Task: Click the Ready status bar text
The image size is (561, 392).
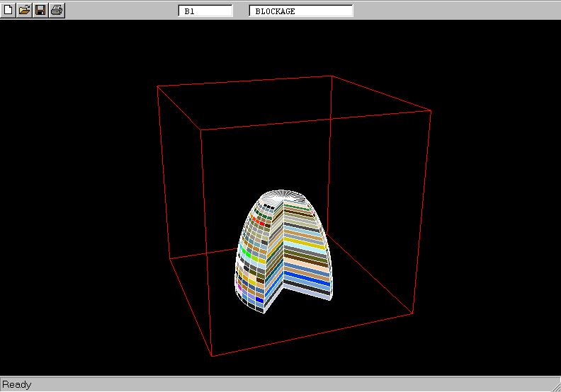Action: pos(17,385)
